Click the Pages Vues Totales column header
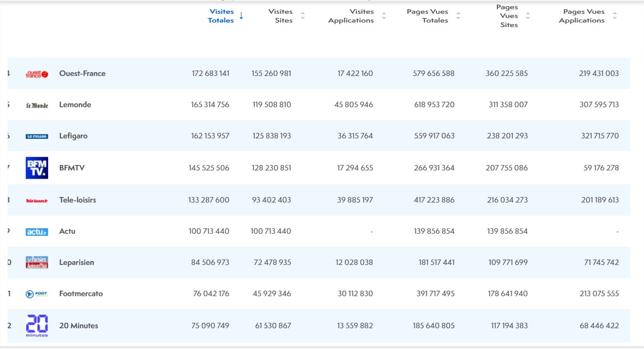Screen dimensions: 644x349 click(427, 16)
